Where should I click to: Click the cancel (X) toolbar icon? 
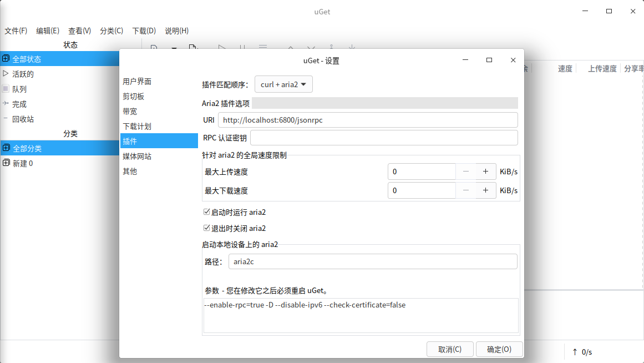click(311, 49)
